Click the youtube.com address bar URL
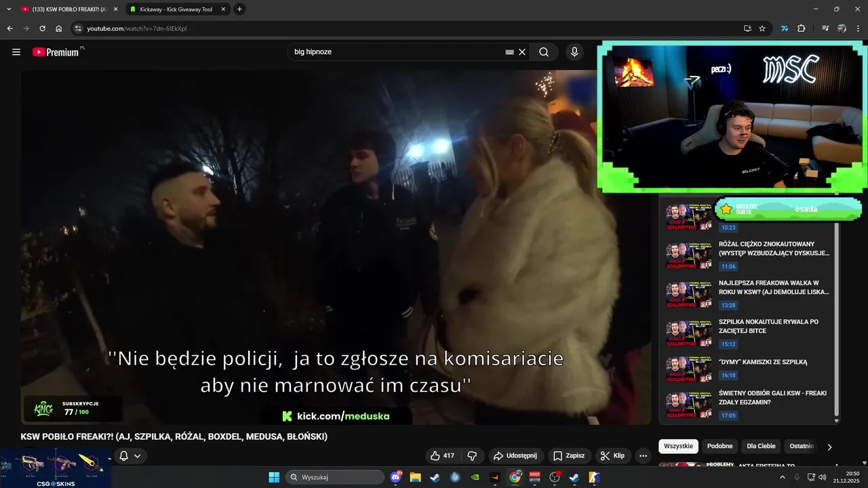868x488 pixels. (137, 28)
